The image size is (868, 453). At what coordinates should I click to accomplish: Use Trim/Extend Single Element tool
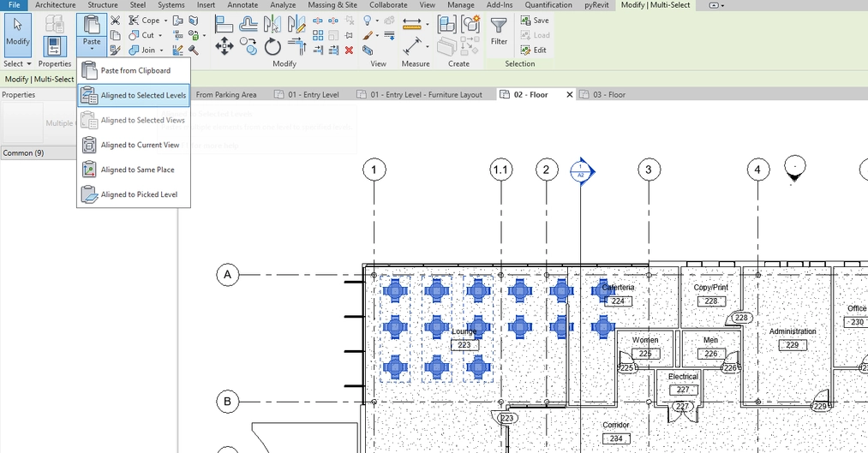pyautogui.click(x=318, y=51)
